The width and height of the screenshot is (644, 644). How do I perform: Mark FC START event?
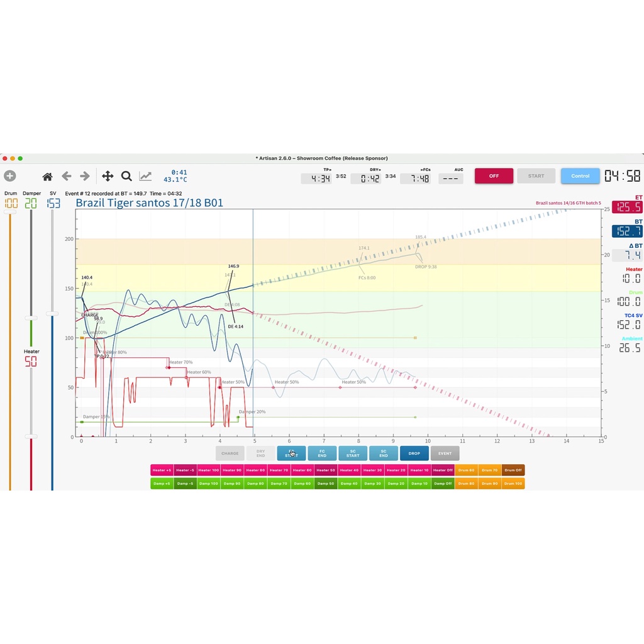coord(291,453)
